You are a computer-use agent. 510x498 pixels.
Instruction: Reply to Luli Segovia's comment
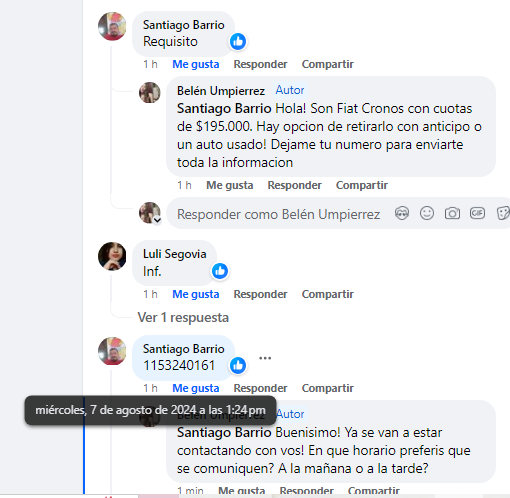(x=260, y=294)
